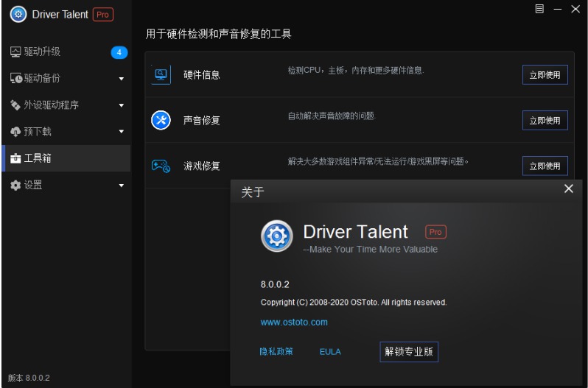Click 立即使用 for 游戏修复
Image resolution: width=588 pixels, height=388 pixels.
tap(545, 166)
